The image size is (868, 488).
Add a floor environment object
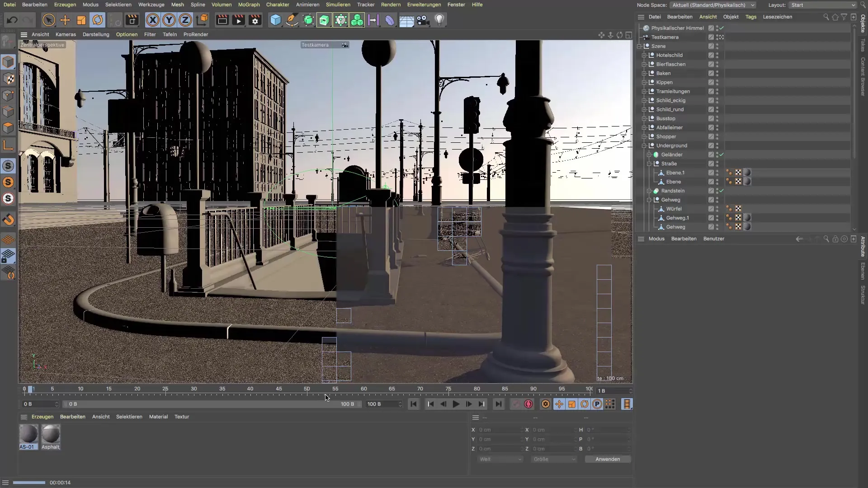click(406, 20)
